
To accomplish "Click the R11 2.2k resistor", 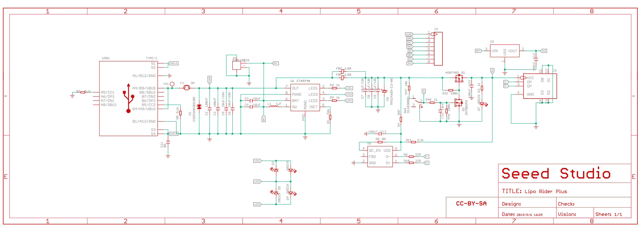I will click(x=413, y=142).
